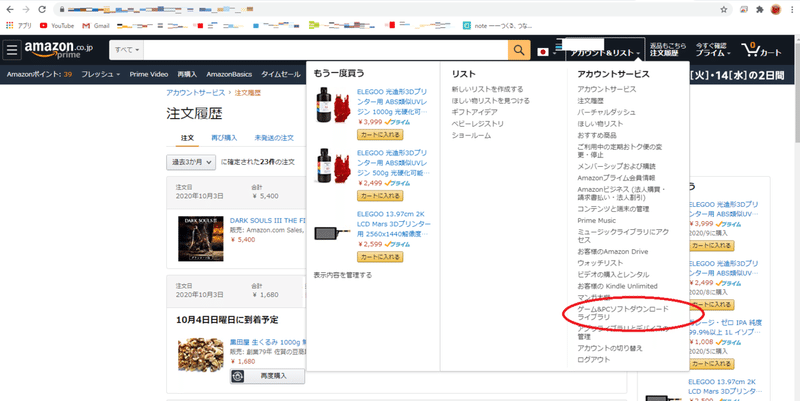
Task: Open コンテンツと端末の管理 link
Action: click(x=613, y=209)
